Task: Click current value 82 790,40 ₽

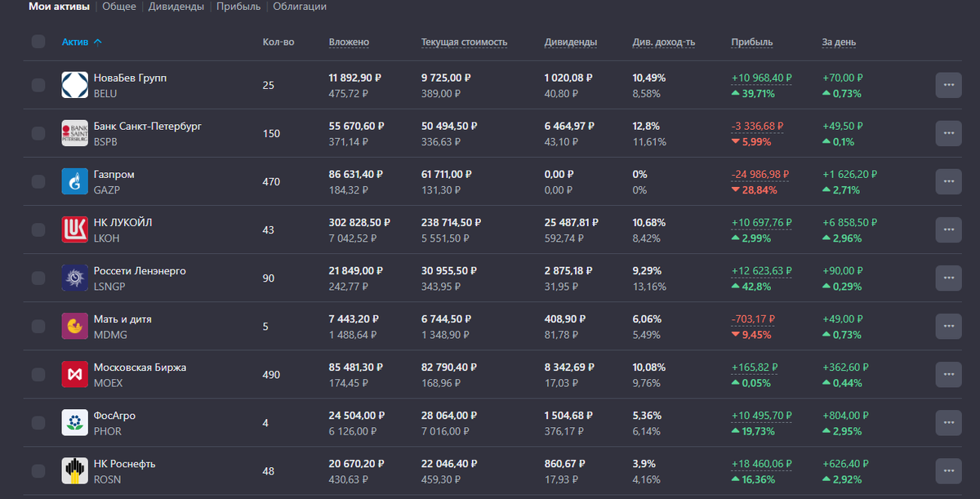Action: pos(449,368)
